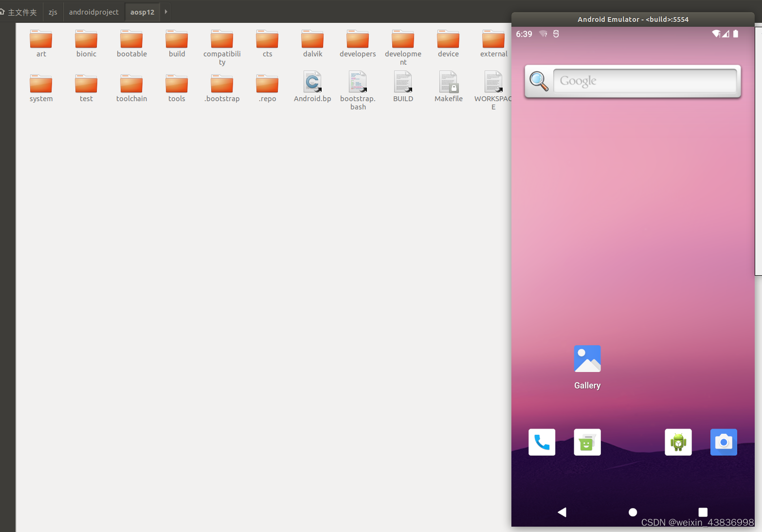Screen dimensions: 762x532
Task: Open the Messenger app in the dock
Action: pos(587,442)
